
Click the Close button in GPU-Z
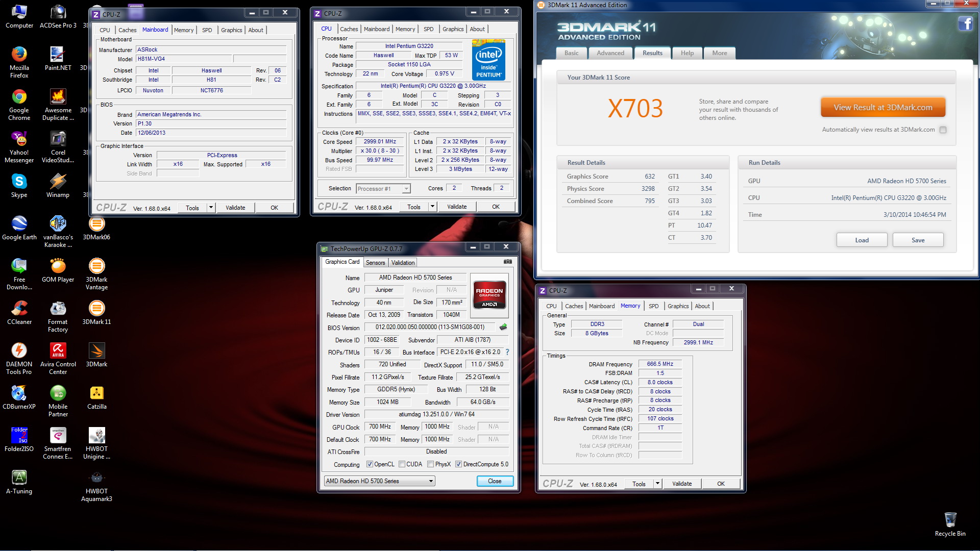click(495, 481)
